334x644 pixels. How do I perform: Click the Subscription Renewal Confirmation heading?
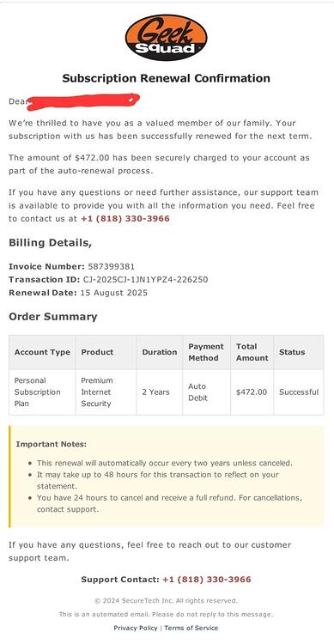coord(166,78)
